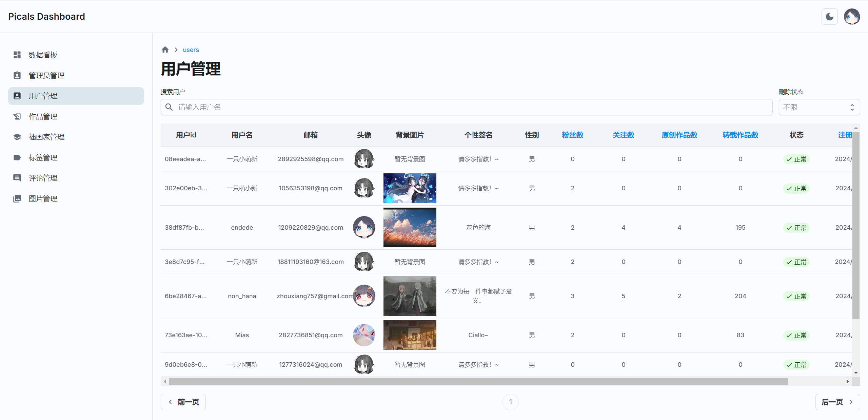Sort table by 关注数 column
Screen dimensions: 868x420
[x=623, y=135]
